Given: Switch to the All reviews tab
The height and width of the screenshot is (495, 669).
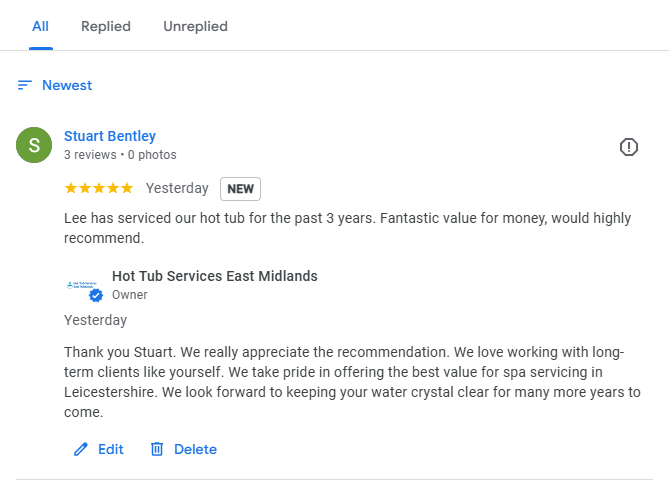Looking at the screenshot, I should (40, 26).
